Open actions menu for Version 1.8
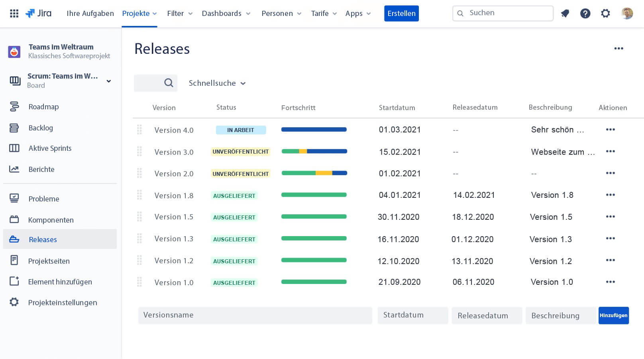Viewport: 644px width, 359px height. [x=610, y=195]
